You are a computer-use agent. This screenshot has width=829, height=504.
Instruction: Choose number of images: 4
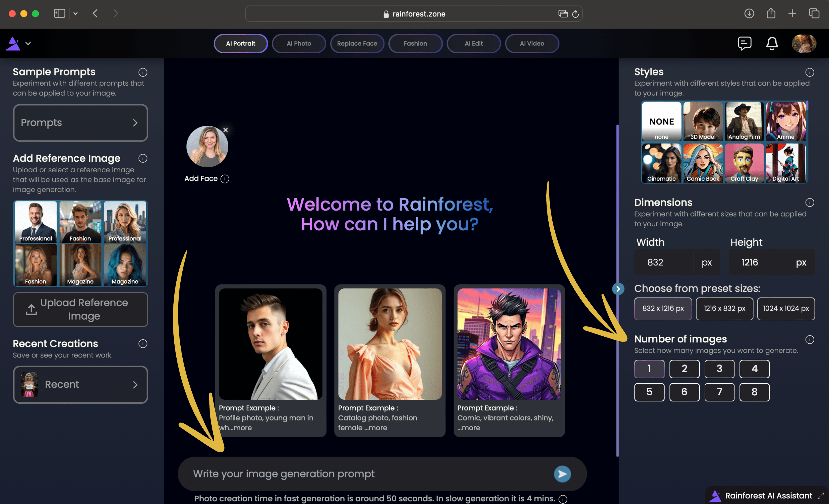[754, 368]
